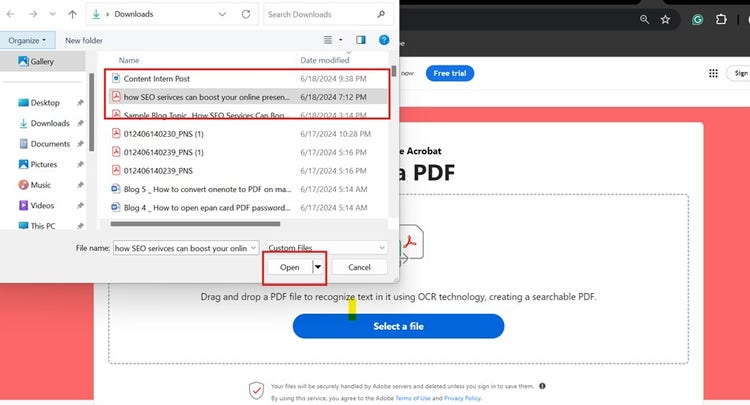Open the Adobe Privacy Policy link
Screen dimensions: 750x405
pos(463,398)
